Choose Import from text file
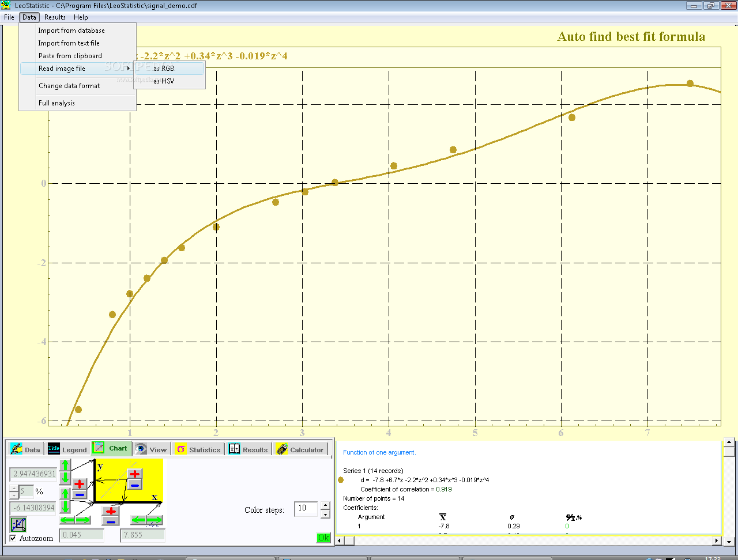The image size is (738, 560). coord(78,43)
